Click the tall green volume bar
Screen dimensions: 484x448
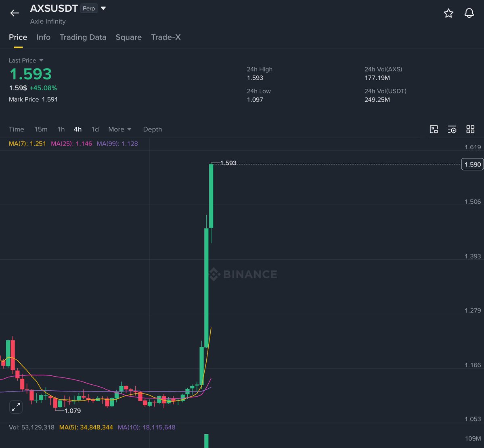(x=206, y=441)
